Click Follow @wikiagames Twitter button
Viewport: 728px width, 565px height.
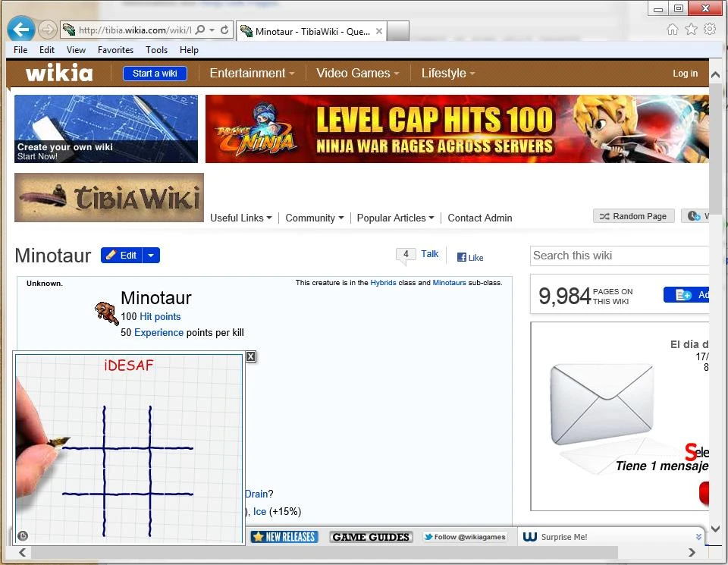click(465, 537)
